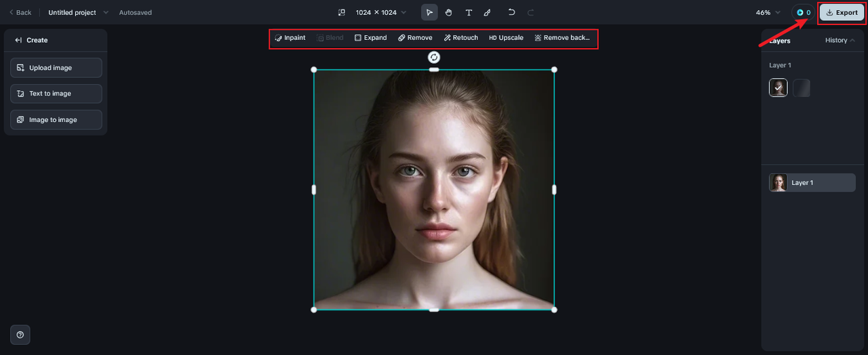Open the Untitled project name dropdown
This screenshot has width=868, height=355.
pos(78,12)
